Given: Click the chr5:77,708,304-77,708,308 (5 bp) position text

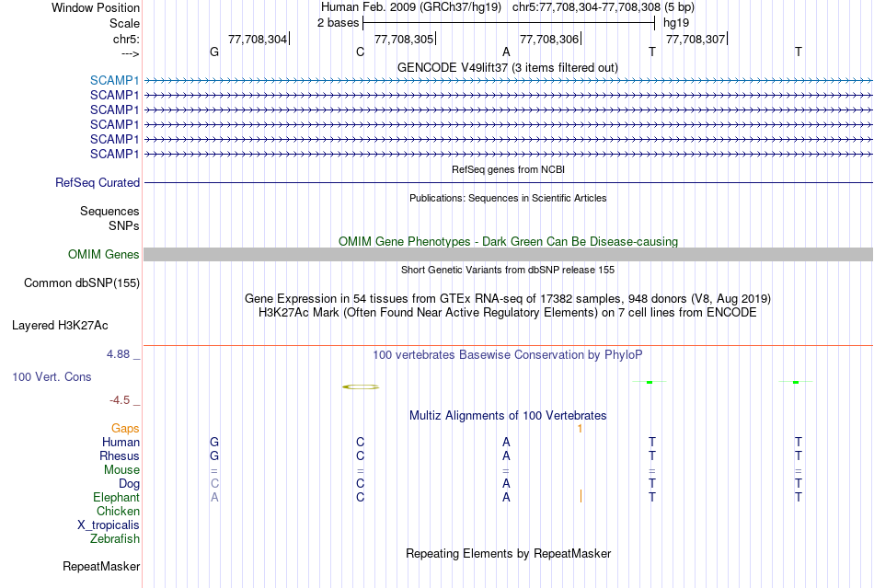Looking at the screenshot, I should click(604, 7).
